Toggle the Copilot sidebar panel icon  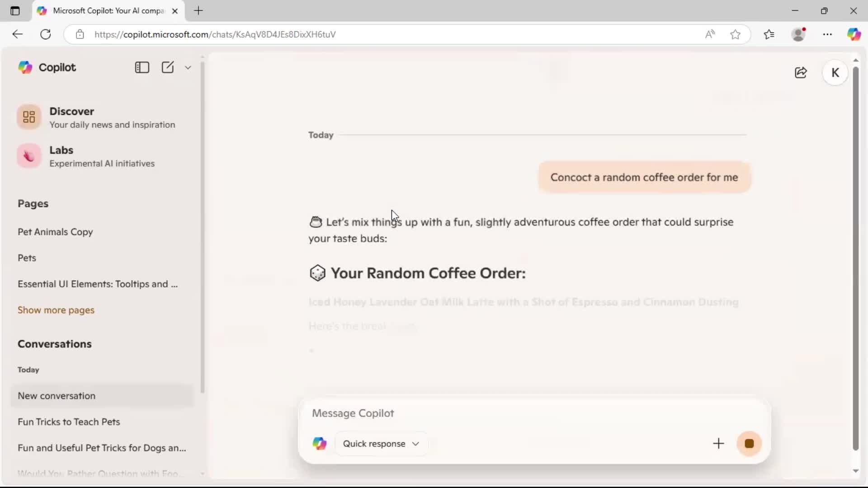click(142, 67)
